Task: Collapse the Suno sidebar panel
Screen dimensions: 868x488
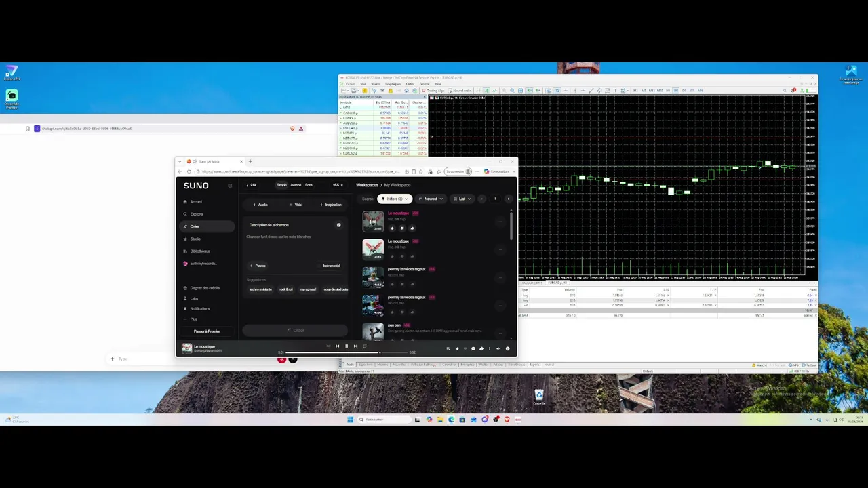Action: click(x=230, y=186)
